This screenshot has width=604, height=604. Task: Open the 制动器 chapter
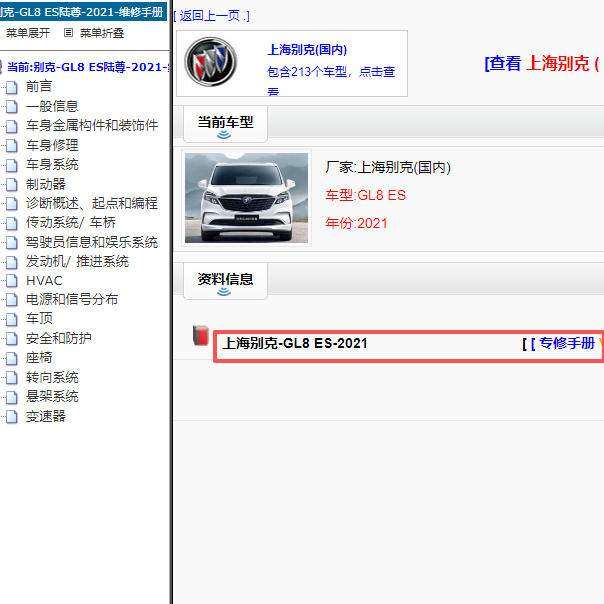[x=46, y=184]
